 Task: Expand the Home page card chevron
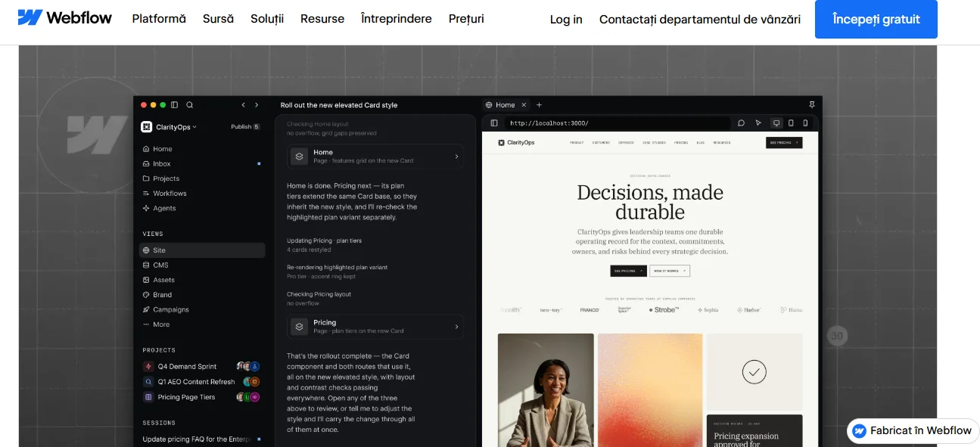[x=456, y=157]
